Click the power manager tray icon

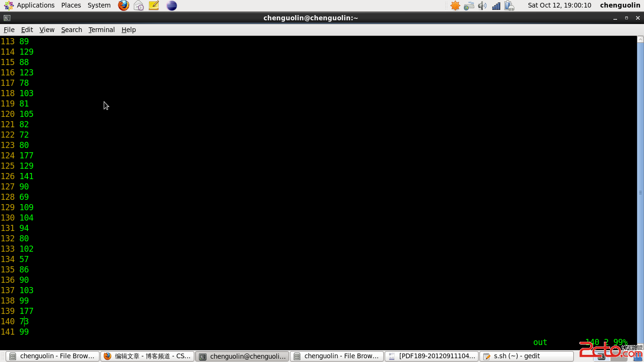(x=509, y=6)
